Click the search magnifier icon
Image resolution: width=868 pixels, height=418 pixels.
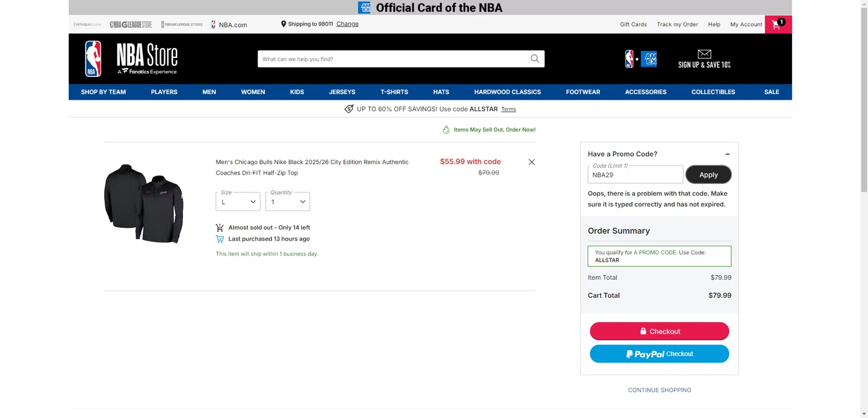click(x=535, y=59)
